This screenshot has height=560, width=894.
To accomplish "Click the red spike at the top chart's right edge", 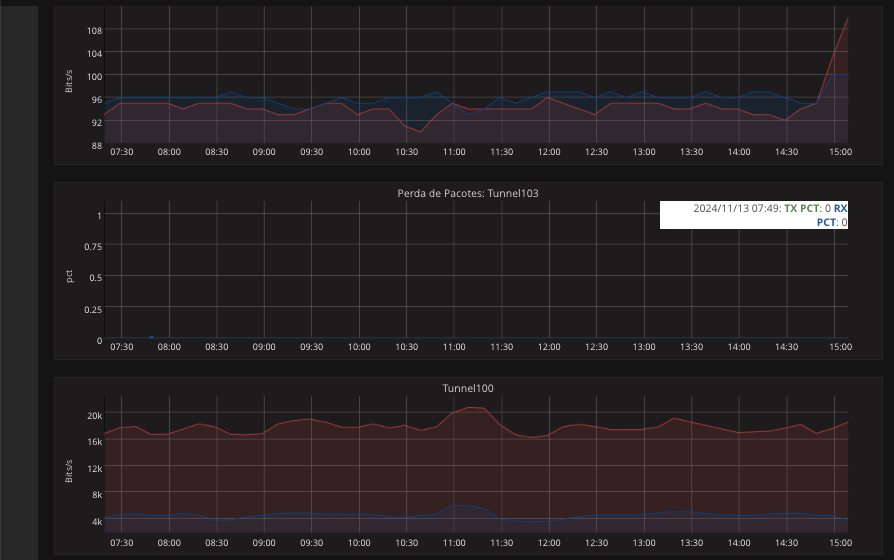I will pos(847,19).
